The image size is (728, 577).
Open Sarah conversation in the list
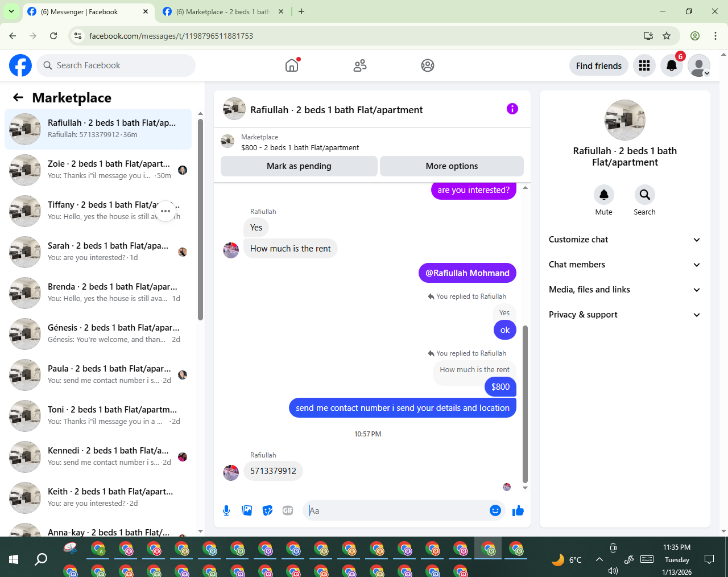click(x=98, y=252)
